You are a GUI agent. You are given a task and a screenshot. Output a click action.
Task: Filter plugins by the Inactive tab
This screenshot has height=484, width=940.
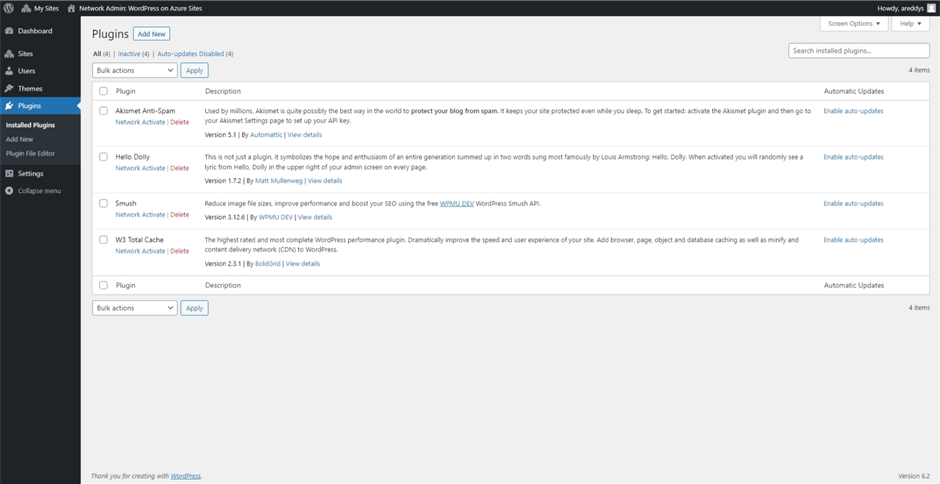click(133, 53)
